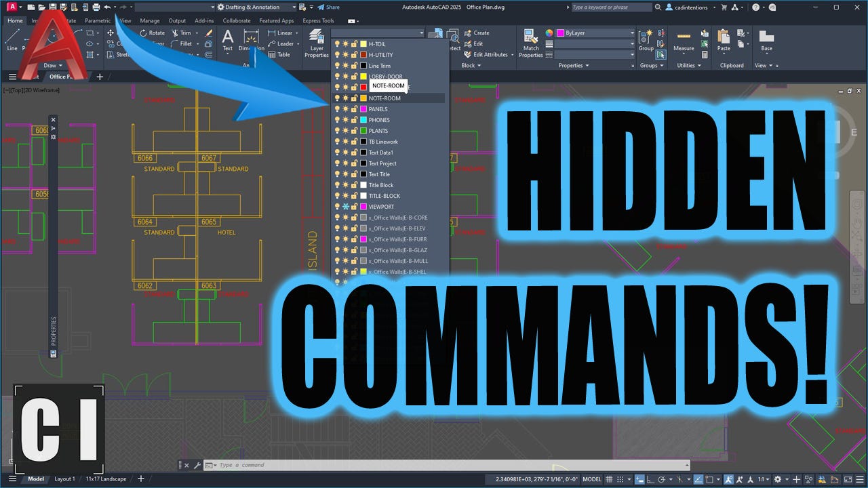868x488 pixels.
Task: Choose the Trim tool
Action: pos(181,33)
